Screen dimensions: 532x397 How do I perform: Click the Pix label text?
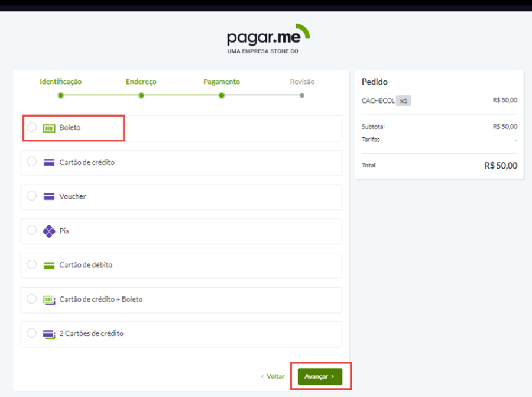coord(64,231)
